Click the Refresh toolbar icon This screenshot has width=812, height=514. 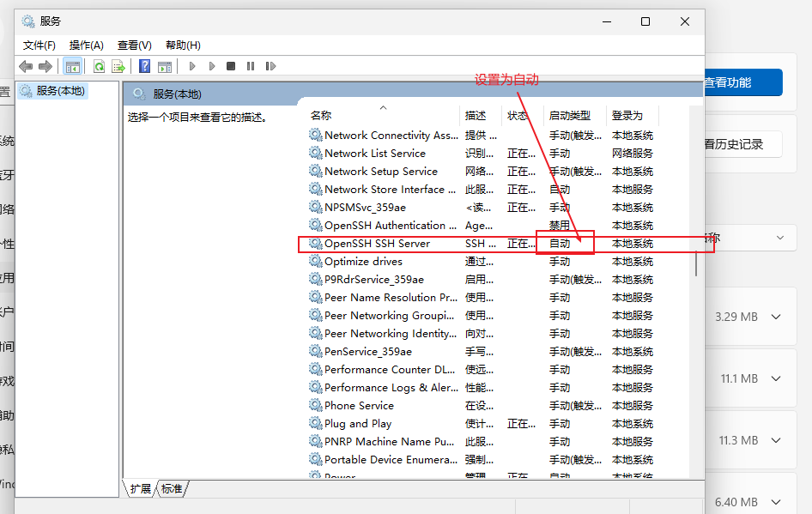pos(100,66)
